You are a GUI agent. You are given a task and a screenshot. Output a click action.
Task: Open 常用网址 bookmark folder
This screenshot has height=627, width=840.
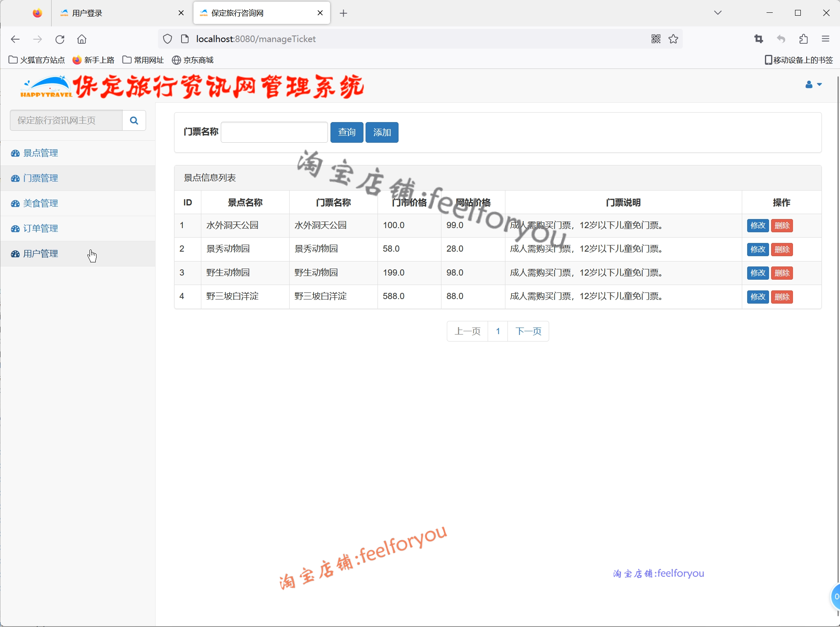click(143, 60)
